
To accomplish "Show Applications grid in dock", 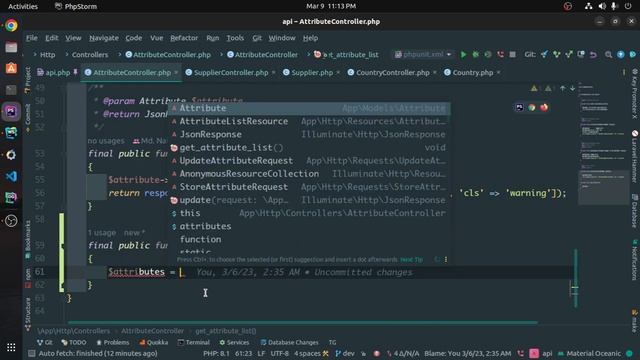I will coord(11,347).
